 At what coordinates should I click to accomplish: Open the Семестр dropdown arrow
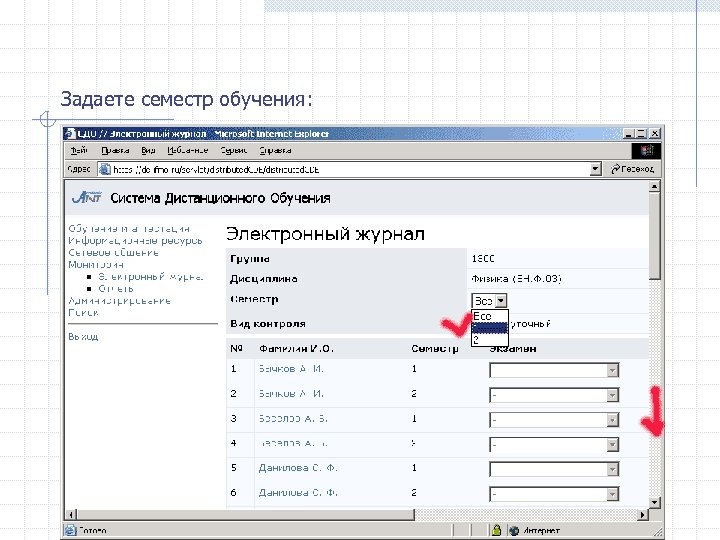pyautogui.click(x=501, y=301)
